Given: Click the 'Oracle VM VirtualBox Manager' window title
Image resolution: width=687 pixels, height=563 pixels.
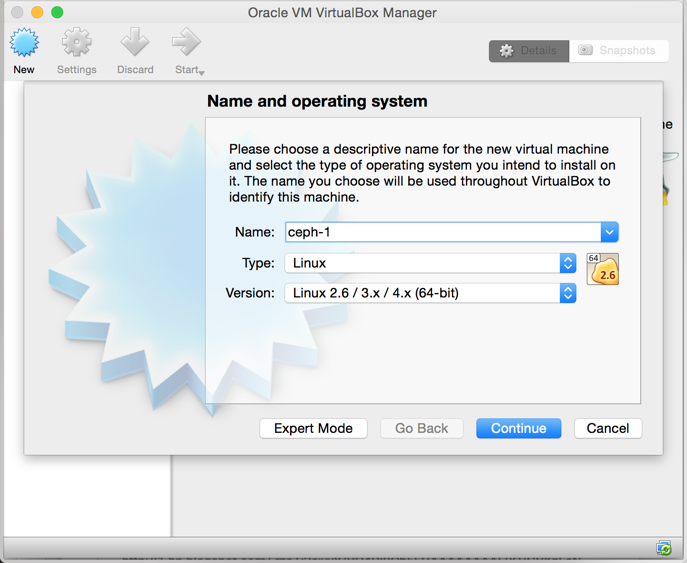Looking at the screenshot, I should coord(342,13).
